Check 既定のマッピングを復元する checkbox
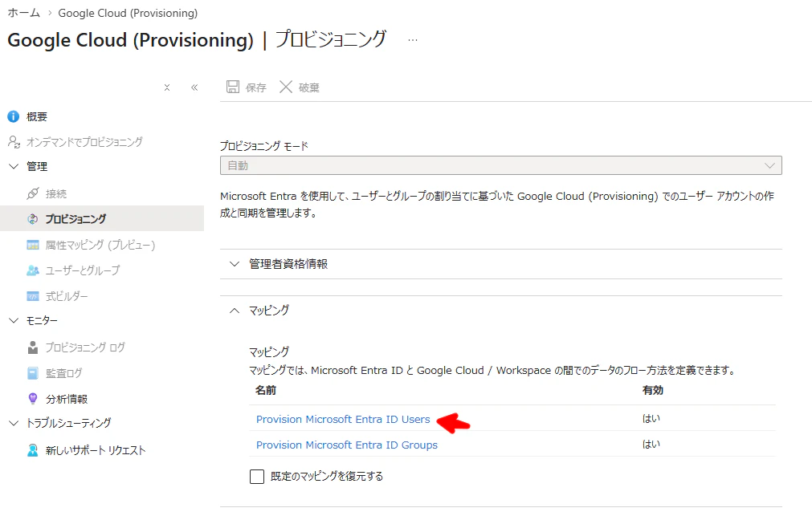 click(257, 476)
